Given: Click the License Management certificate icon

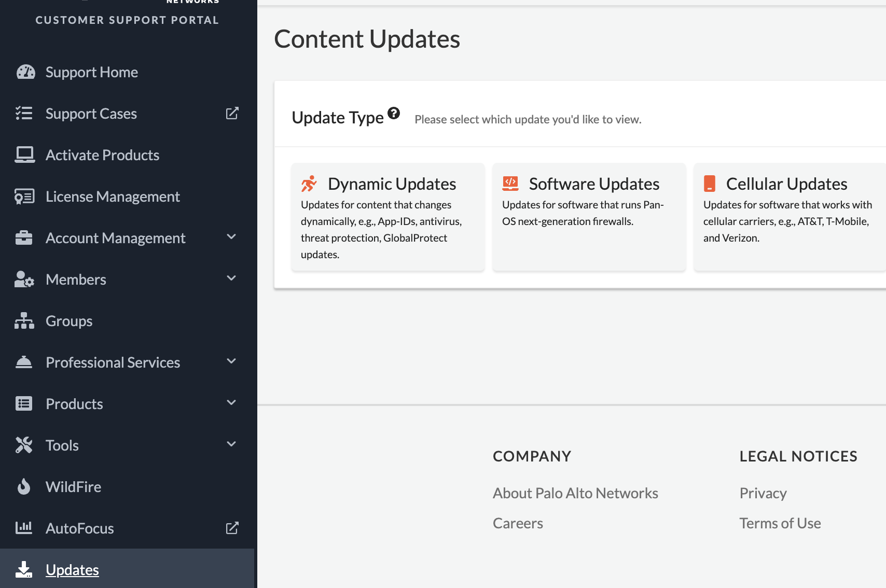Looking at the screenshot, I should [24, 197].
